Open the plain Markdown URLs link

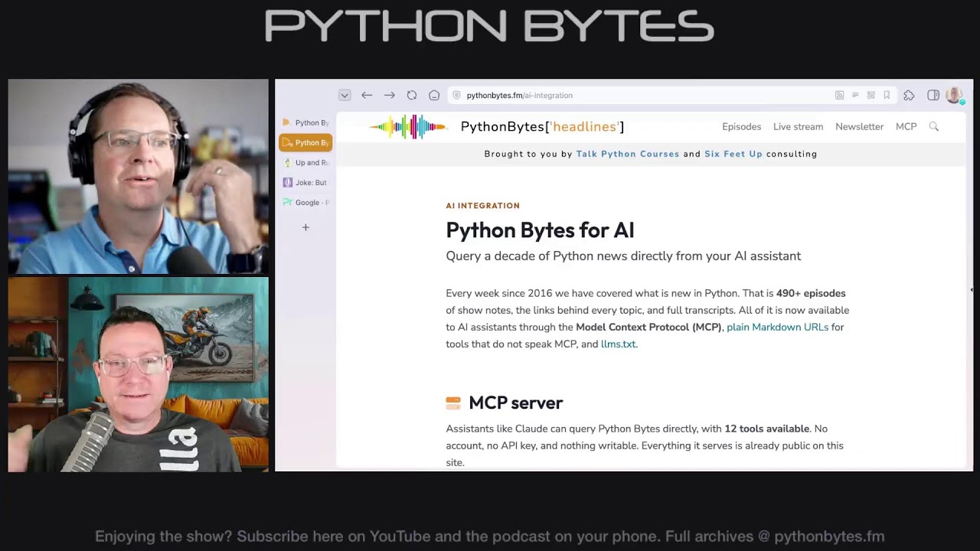(777, 327)
